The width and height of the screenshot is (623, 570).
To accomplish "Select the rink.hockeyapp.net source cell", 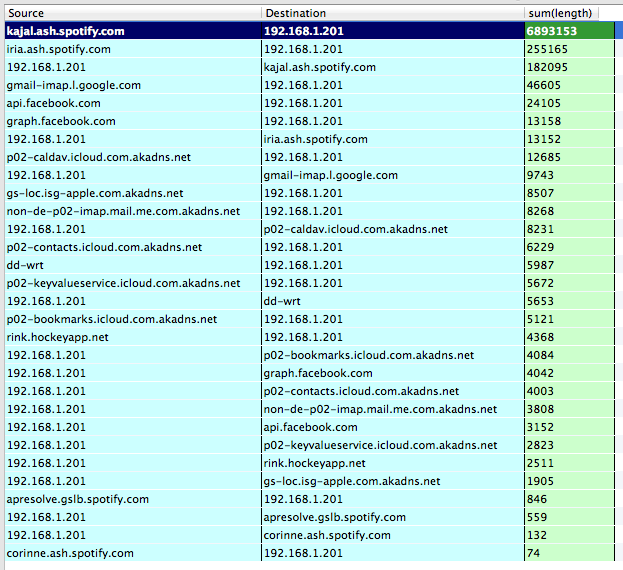I will 133,337.
